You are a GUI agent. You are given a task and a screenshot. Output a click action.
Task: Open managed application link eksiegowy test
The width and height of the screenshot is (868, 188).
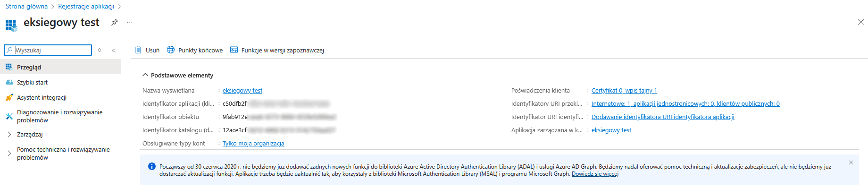(x=611, y=130)
